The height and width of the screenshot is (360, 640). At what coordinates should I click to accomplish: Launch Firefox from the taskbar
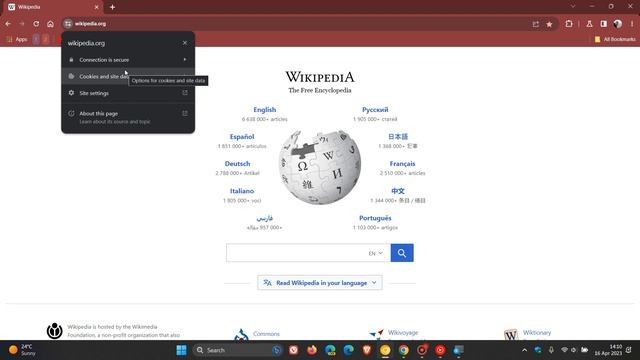click(312, 350)
